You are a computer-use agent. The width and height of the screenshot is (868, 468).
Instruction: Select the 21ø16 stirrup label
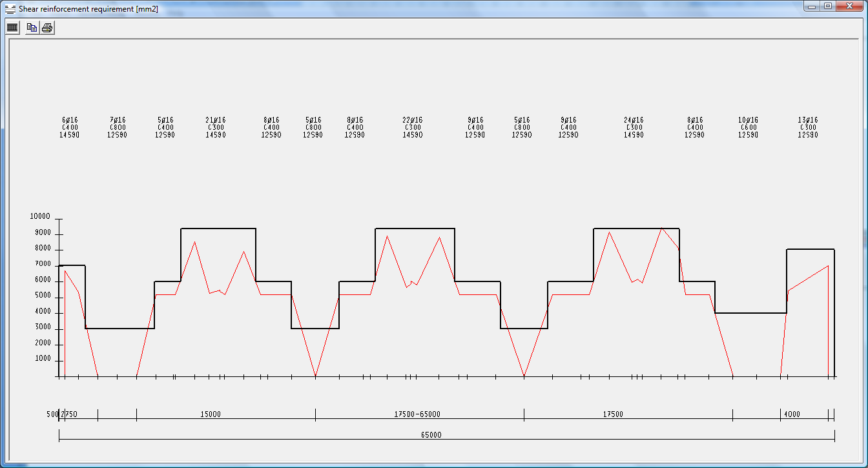216,120
